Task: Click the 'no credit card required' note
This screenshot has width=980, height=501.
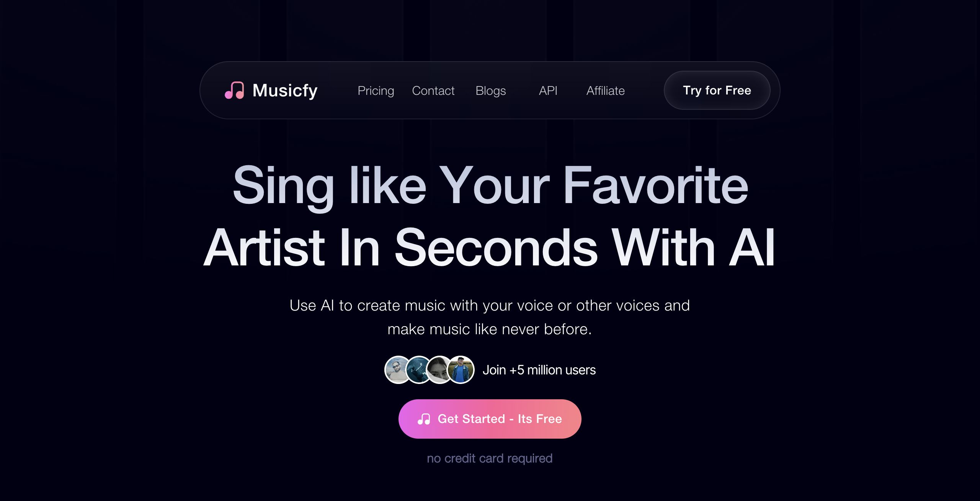Action: [490, 458]
